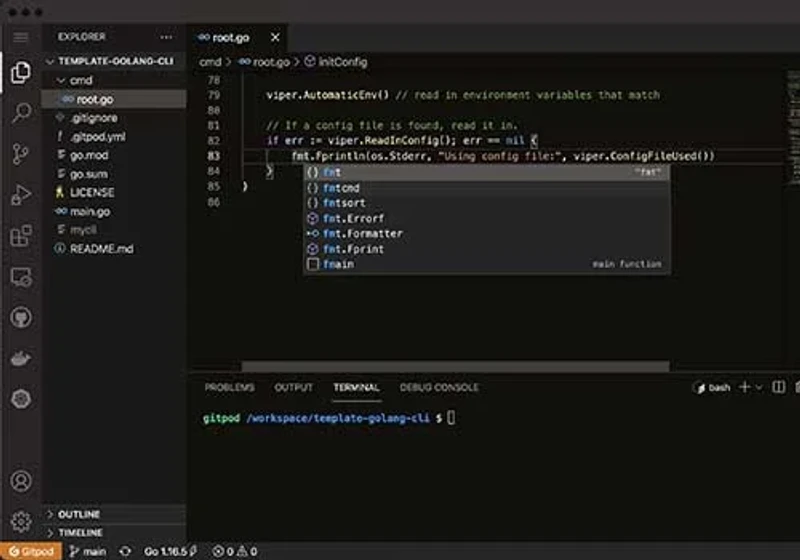The image size is (800, 560).
Task: Open the .gitpod.yml file
Action: pyautogui.click(x=114, y=137)
